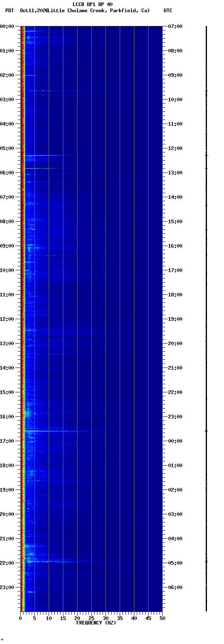Click the amplitude trace spike near 12:00 UTC
This screenshot has height=644, width=224.
[x=206, y=156]
